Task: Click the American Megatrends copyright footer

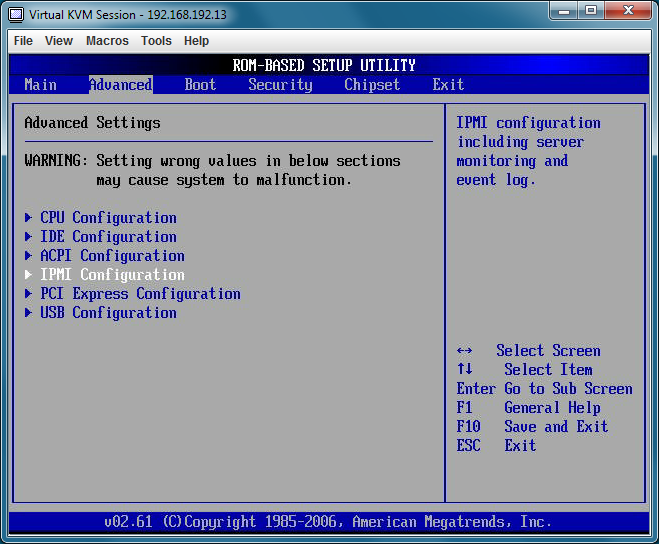Action: (328, 522)
